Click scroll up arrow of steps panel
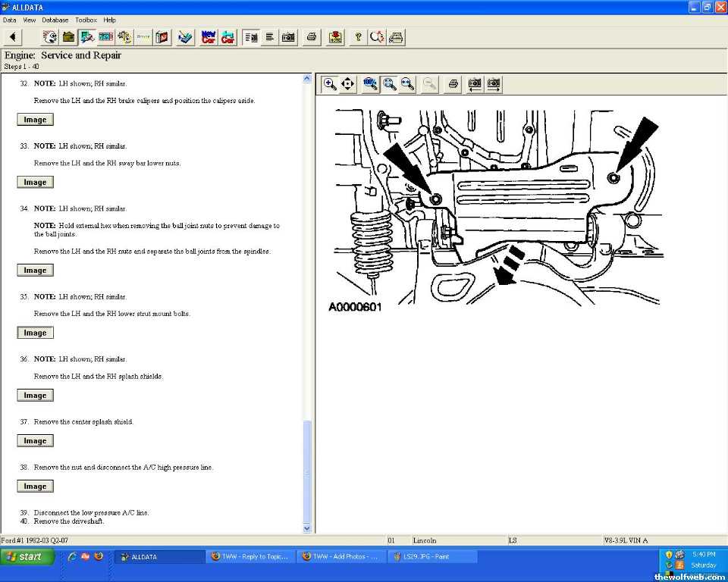The image size is (728, 582). 307,78
